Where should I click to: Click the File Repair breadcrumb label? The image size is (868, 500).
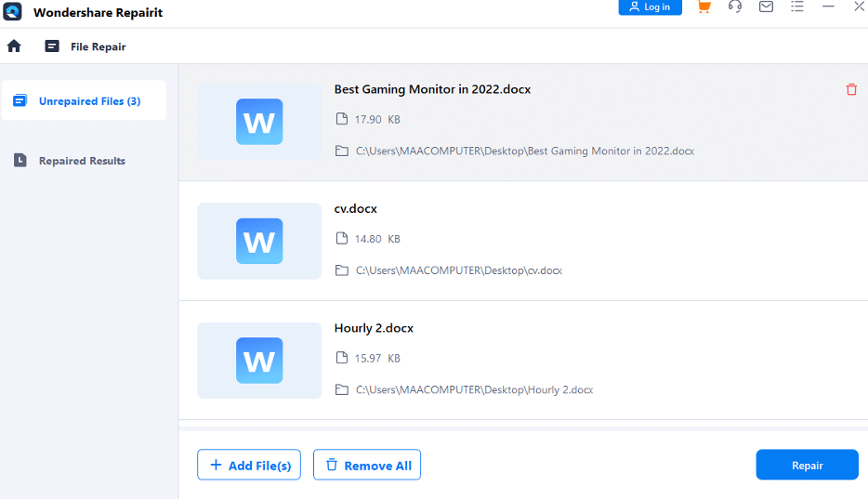[x=98, y=46]
